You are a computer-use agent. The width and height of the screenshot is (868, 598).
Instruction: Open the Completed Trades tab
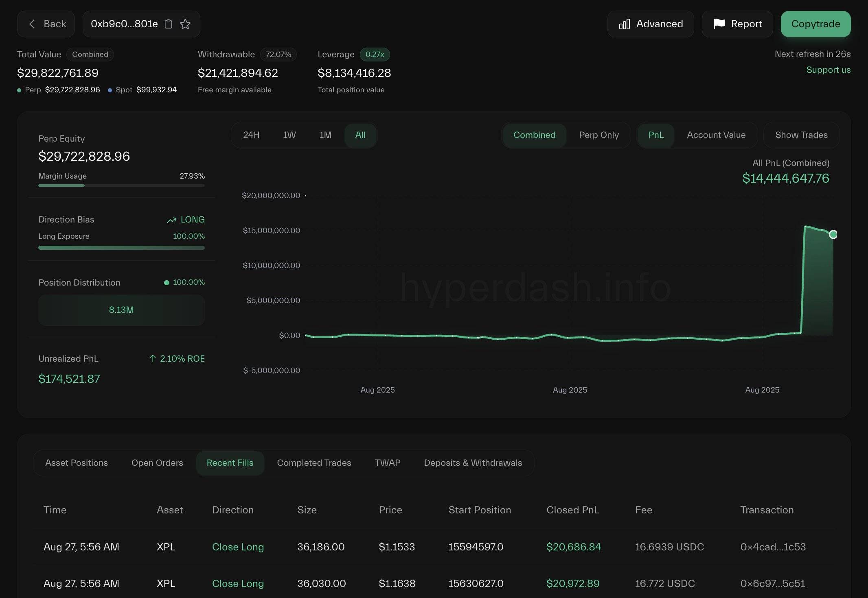pos(314,463)
